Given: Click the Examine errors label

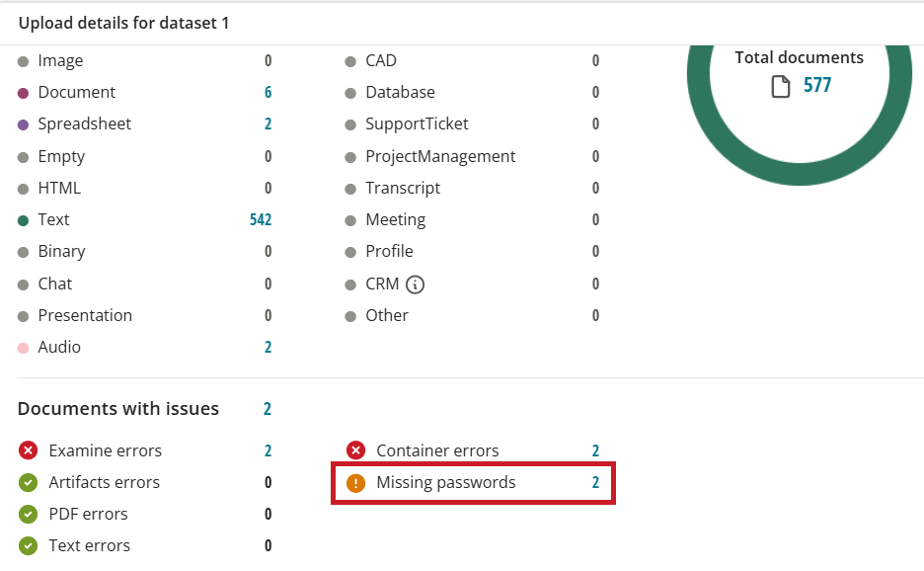Looking at the screenshot, I should click(x=105, y=450).
